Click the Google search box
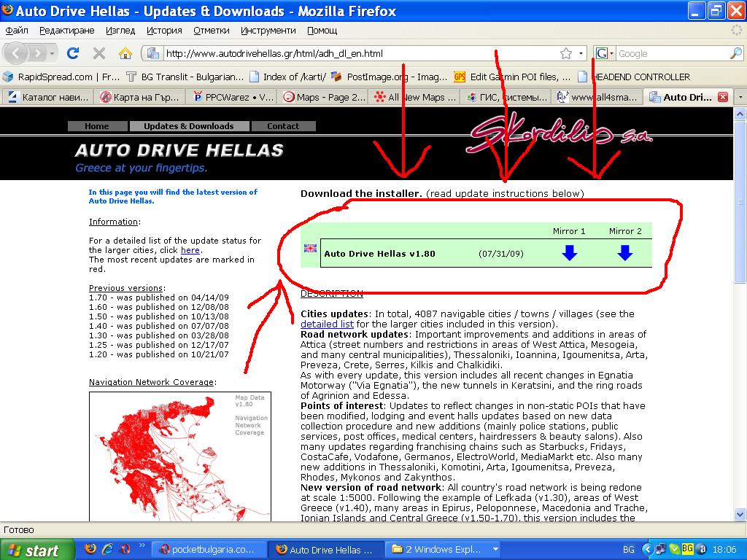This screenshot has height=560, width=747. click(672, 53)
